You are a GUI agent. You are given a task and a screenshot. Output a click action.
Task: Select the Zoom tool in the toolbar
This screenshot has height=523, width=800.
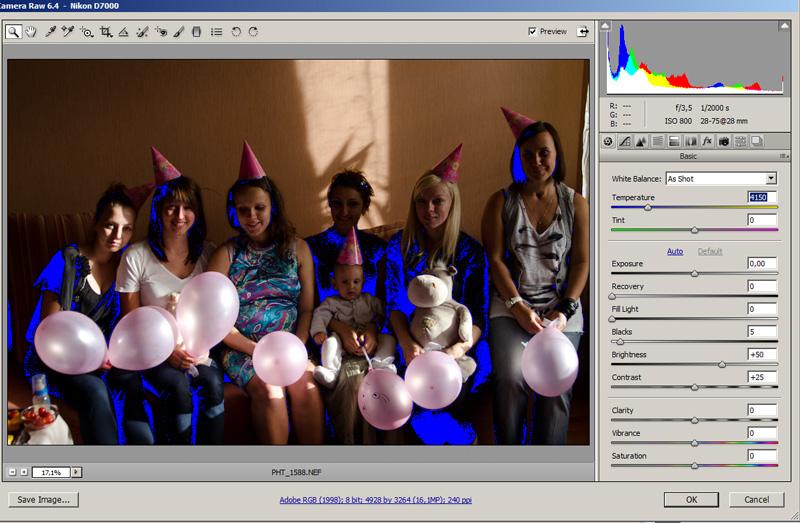(x=13, y=32)
